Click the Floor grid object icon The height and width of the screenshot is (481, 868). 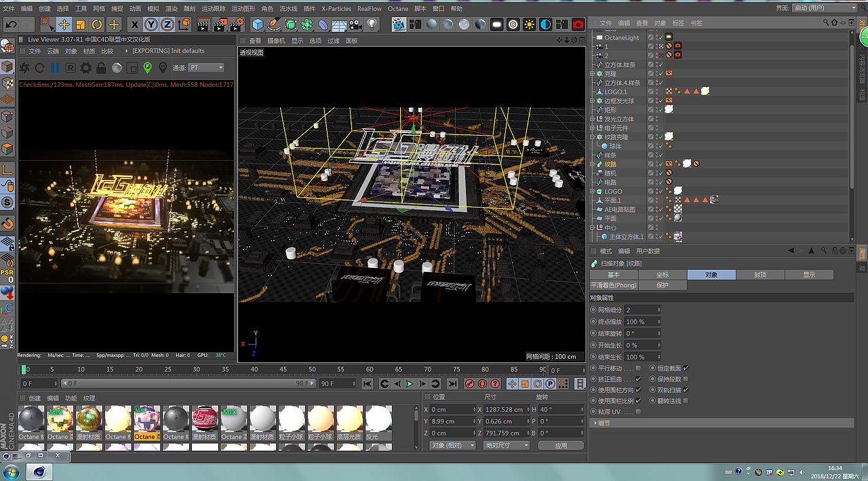(340, 24)
